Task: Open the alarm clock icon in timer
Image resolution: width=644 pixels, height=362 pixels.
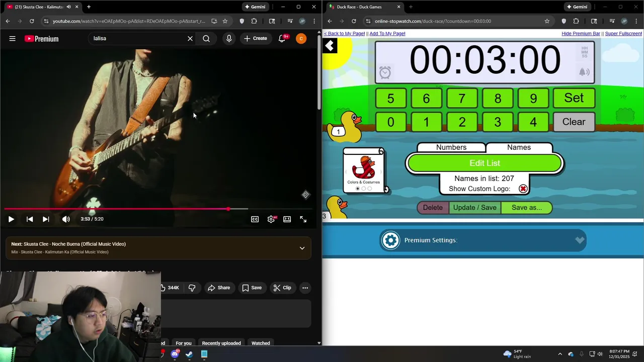Action: [x=385, y=73]
